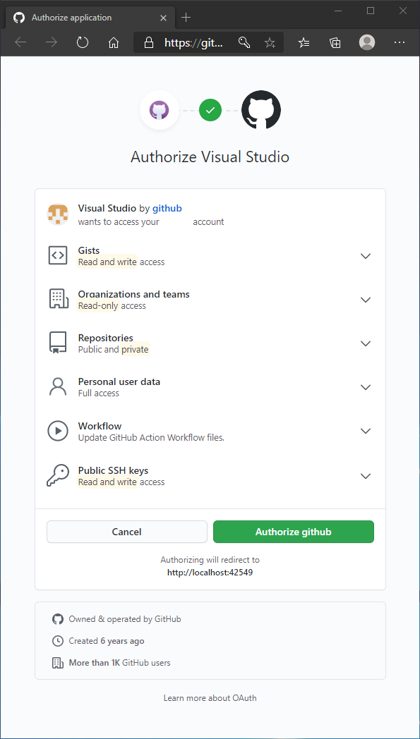Click Update GitHub Action Workflow files text
The height and width of the screenshot is (739, 420).
pyautogui.click(x=151, y=438)
